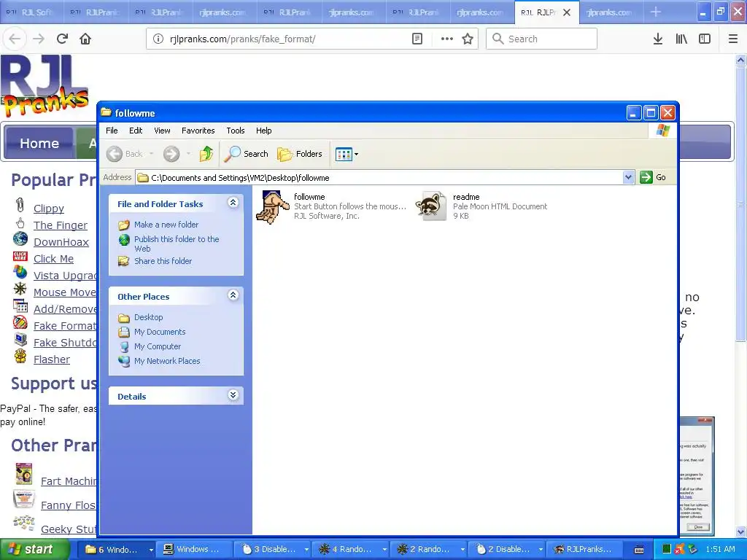This screenshot has width=747, height=560.
Task: Click the My Network Places icon
Action: [124, 362]
